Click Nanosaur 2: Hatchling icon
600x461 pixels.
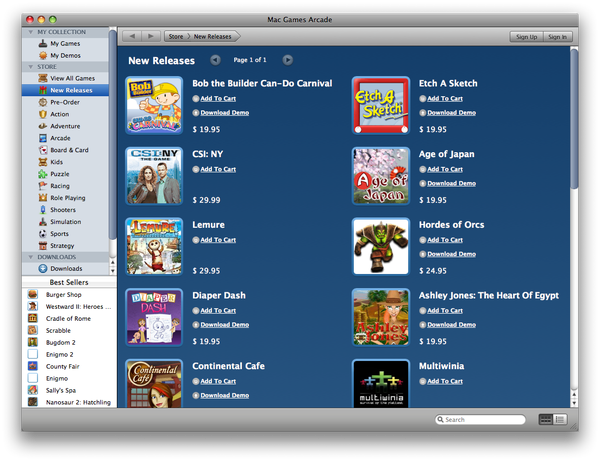coord(33,402)
